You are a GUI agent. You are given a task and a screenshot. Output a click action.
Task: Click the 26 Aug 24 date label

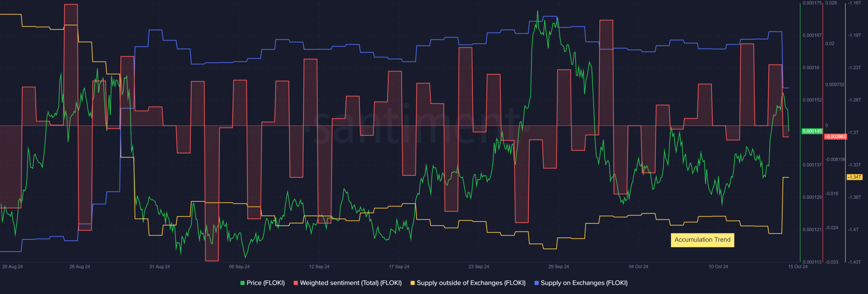click(x=80, y=267)
